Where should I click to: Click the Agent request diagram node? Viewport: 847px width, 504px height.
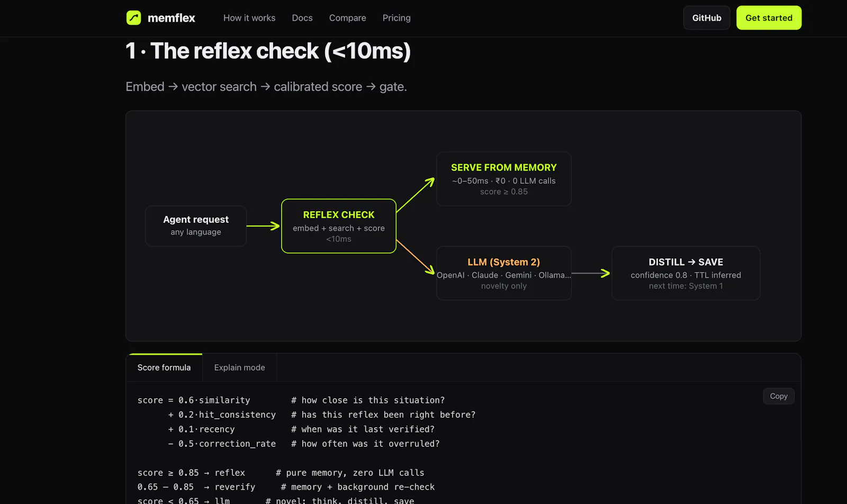click(196, 226)
